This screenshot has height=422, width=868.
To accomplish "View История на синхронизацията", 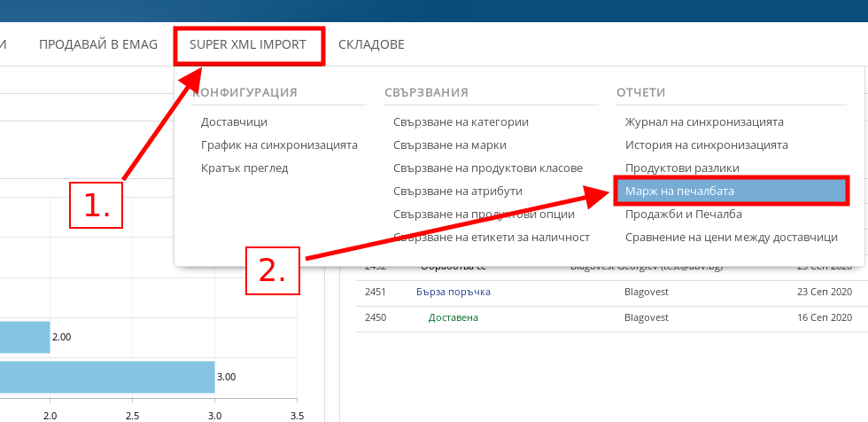I will (x=706, y=145).
